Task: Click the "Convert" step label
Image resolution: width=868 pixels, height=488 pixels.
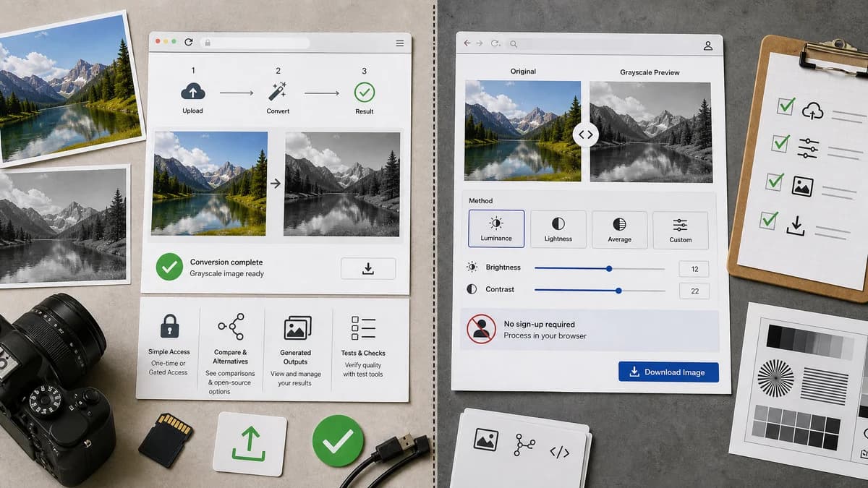Action: (x=278, y=111)
